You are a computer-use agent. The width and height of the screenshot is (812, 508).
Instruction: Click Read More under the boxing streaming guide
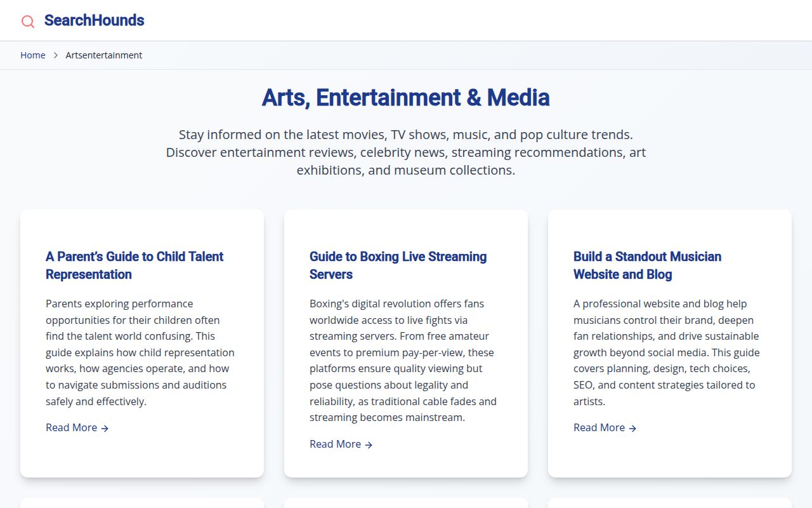(x=336, y=444)
